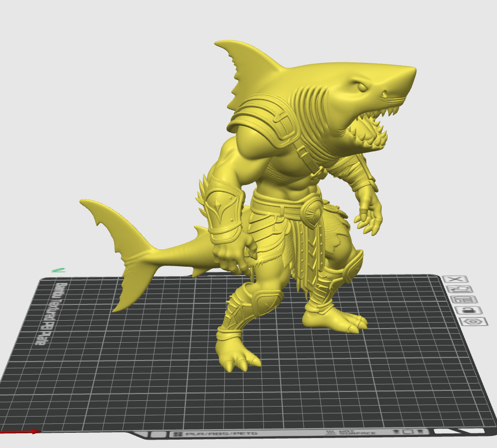Click the green Y-axis marker
The height and width of the screenshot is (448, 497).
pyautogui.click(x=58, y=270)
